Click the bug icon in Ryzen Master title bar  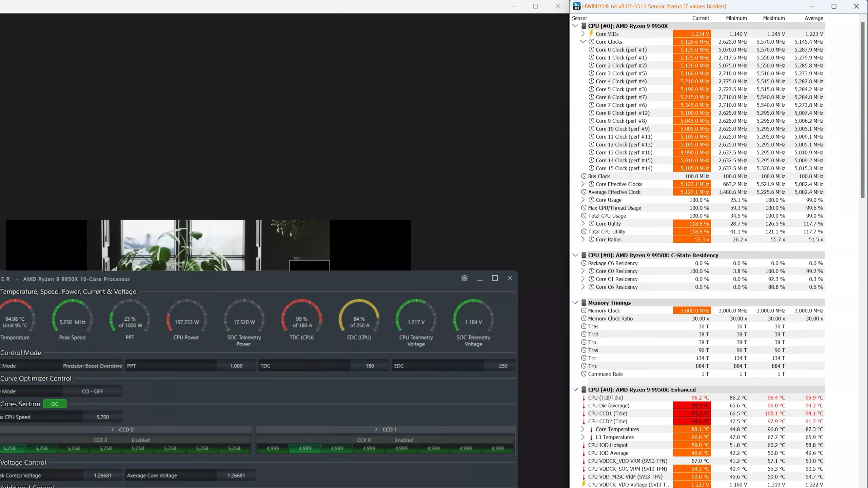coord(464,278)
